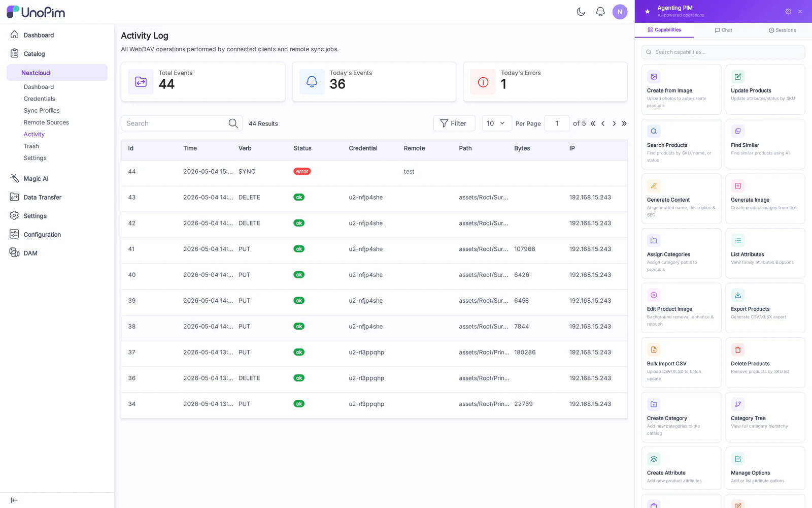Click the UnoPim logo
The height and width of the screenshot is (508, 812).
tap(36, 12)
